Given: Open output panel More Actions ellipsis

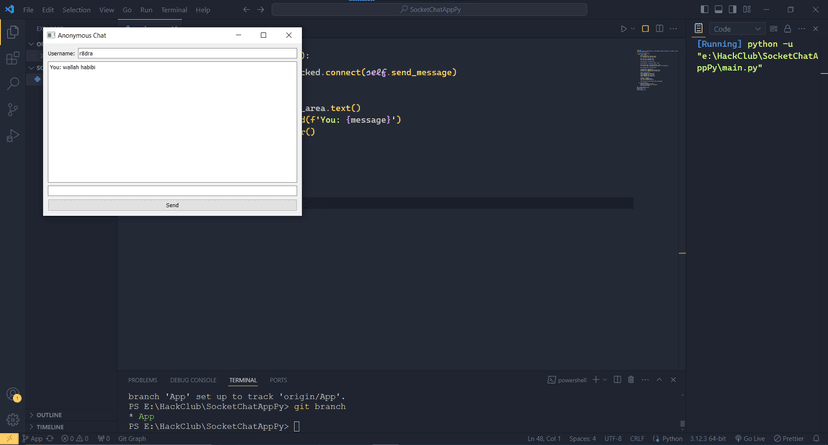Looking at the screenshot, I should (802, 29).
